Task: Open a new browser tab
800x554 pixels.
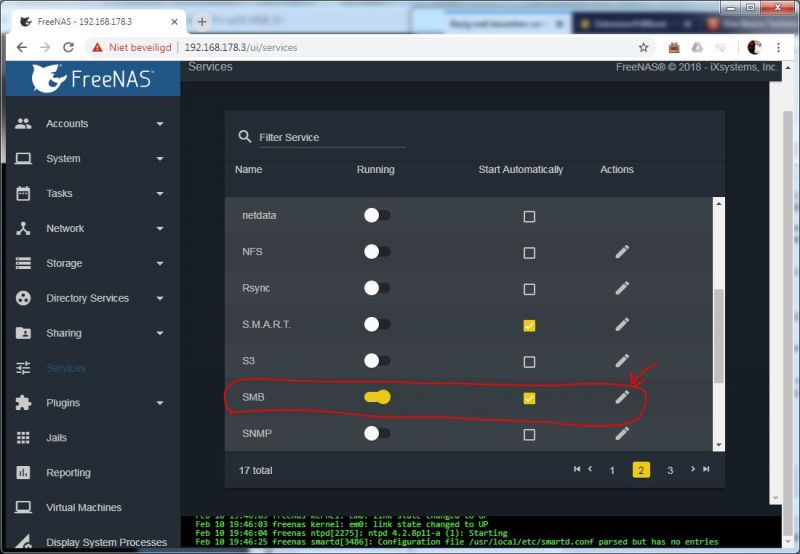Action: (202, 22)
